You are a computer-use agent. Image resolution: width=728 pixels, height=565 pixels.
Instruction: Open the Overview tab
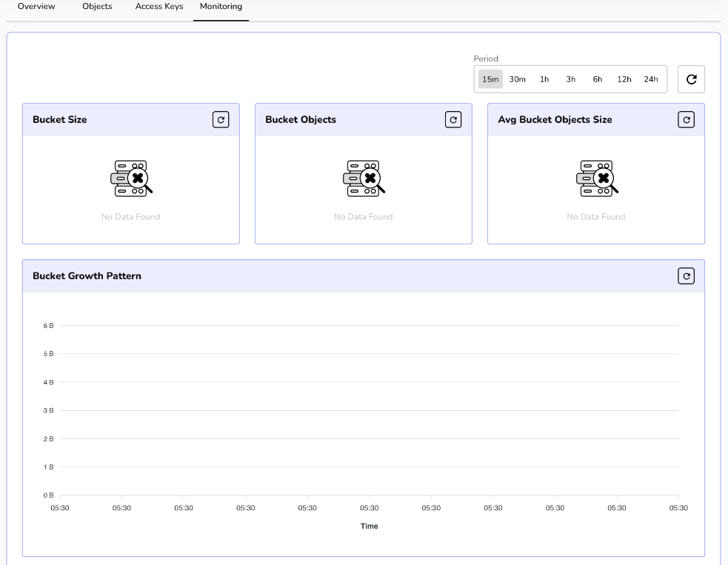click(36, 7)
